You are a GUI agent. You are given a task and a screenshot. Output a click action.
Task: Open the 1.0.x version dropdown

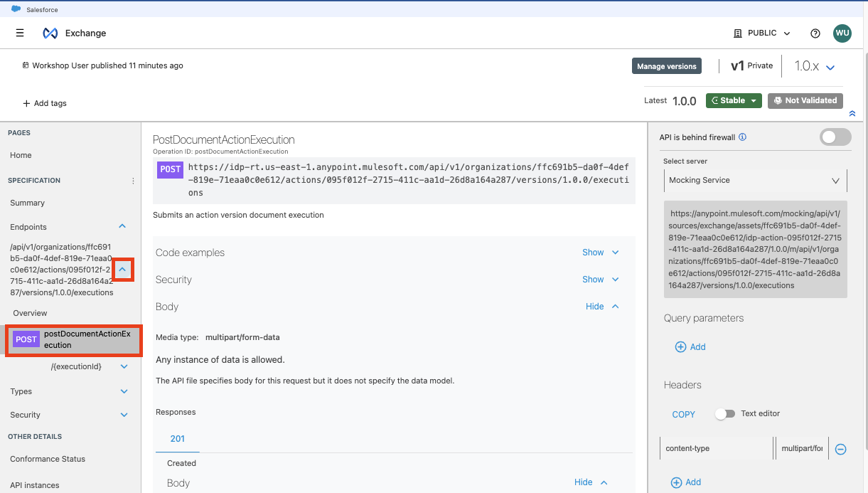click(814, 66)
